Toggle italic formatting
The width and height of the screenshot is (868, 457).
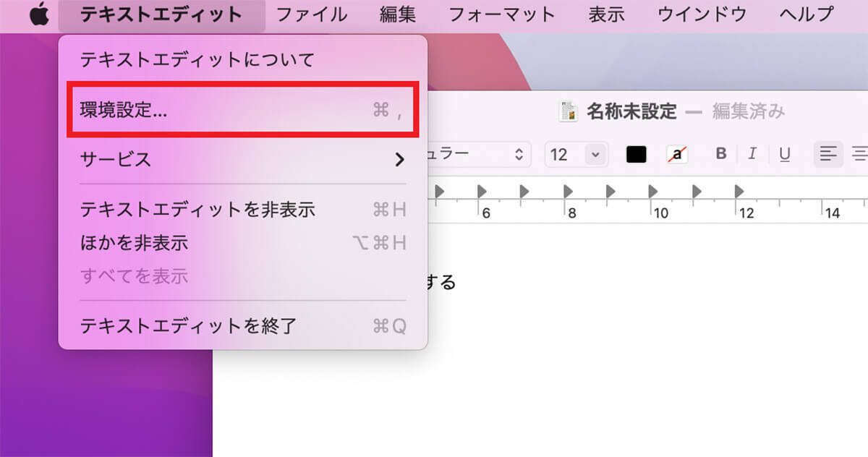[x=752, y=154]
